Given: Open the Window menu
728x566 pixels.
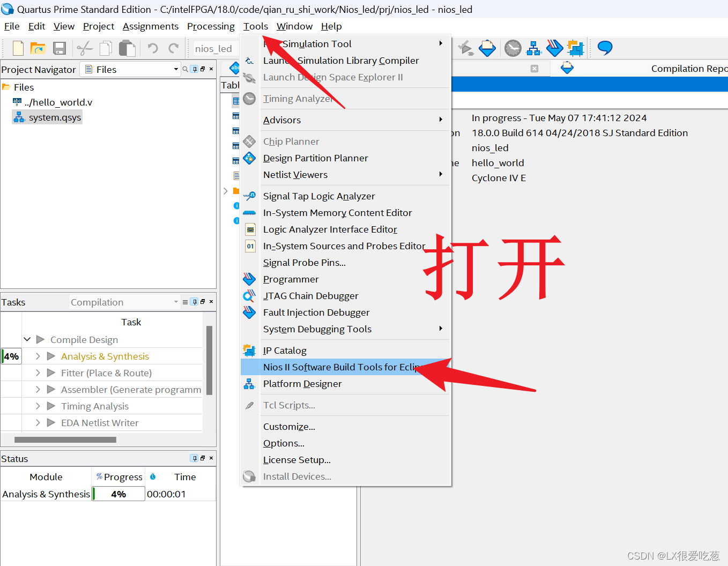Looking at the screenshot, I should [x=294, y=26].
